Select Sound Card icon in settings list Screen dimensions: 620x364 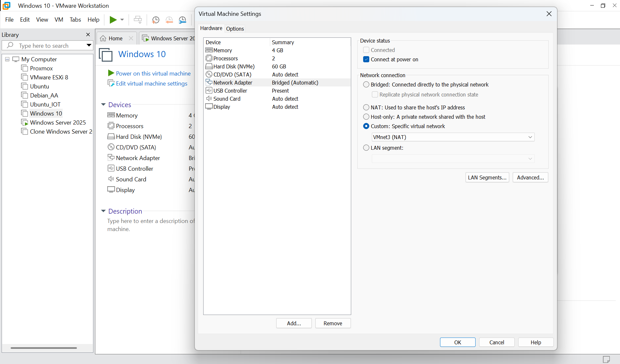point(209,99)
